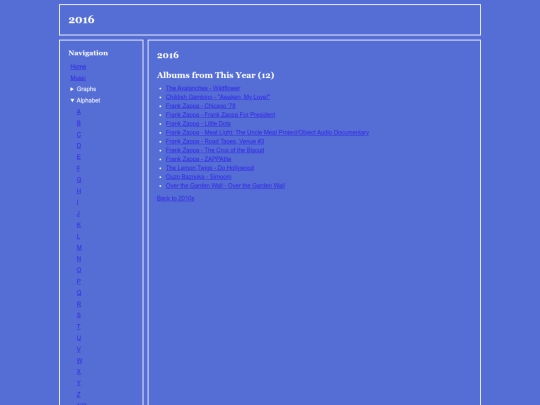The image size is (540, 405).
Task: Open alphabet letter J
Action: [79, 214]
